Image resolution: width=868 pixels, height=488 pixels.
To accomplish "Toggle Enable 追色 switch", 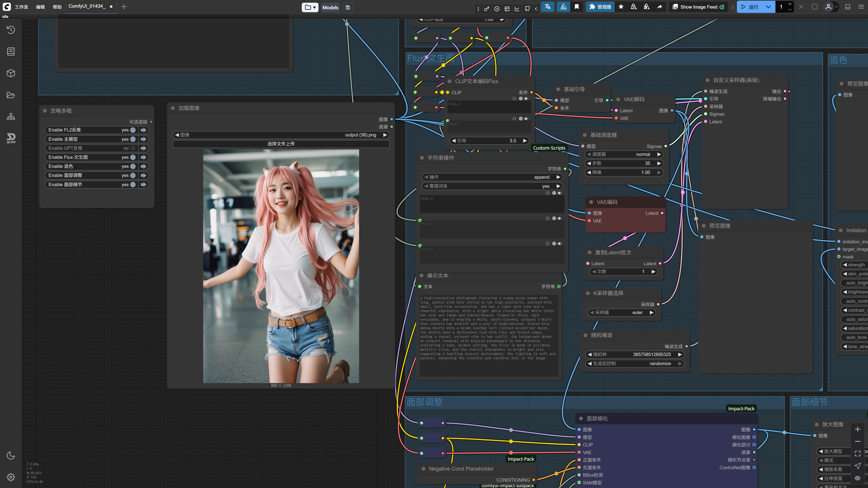I will point(133,166).
